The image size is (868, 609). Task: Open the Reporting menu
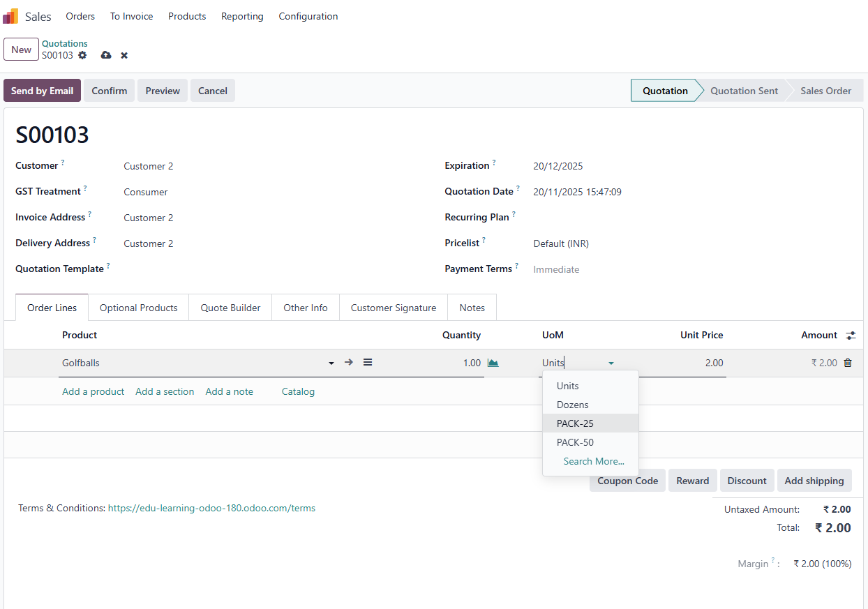tap(242, 16)
